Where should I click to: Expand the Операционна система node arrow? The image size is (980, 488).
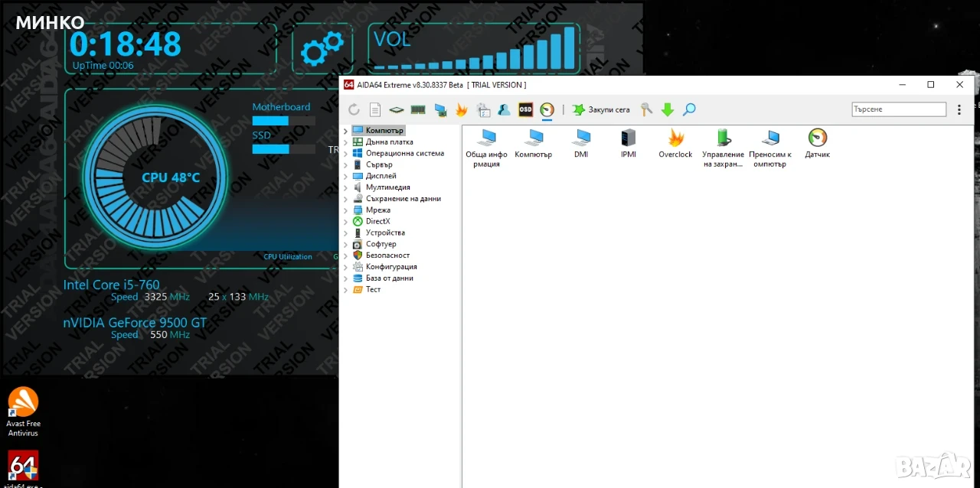point(345,153)
